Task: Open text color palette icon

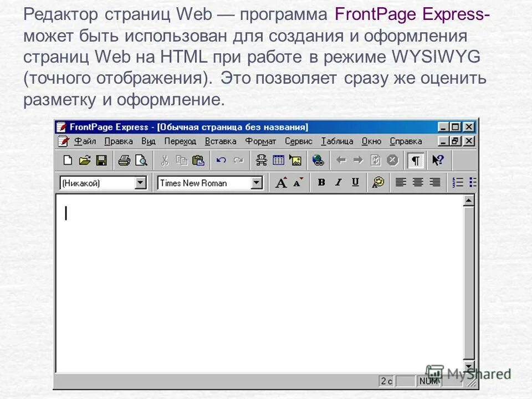Action: pos(378,182)
